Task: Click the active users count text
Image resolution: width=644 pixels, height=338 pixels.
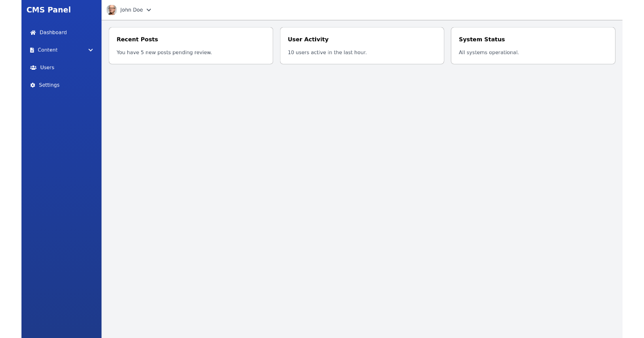Action: coord(327,53)
